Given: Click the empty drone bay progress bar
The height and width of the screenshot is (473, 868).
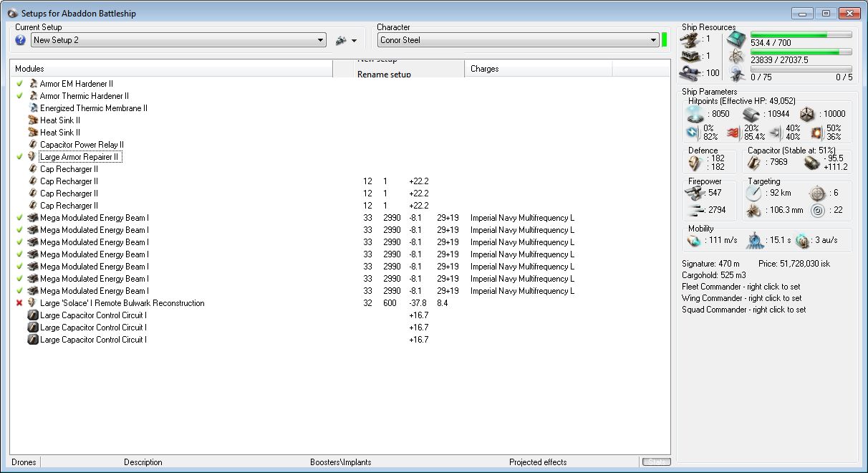Looking at the screenshot, I should 801,69.
